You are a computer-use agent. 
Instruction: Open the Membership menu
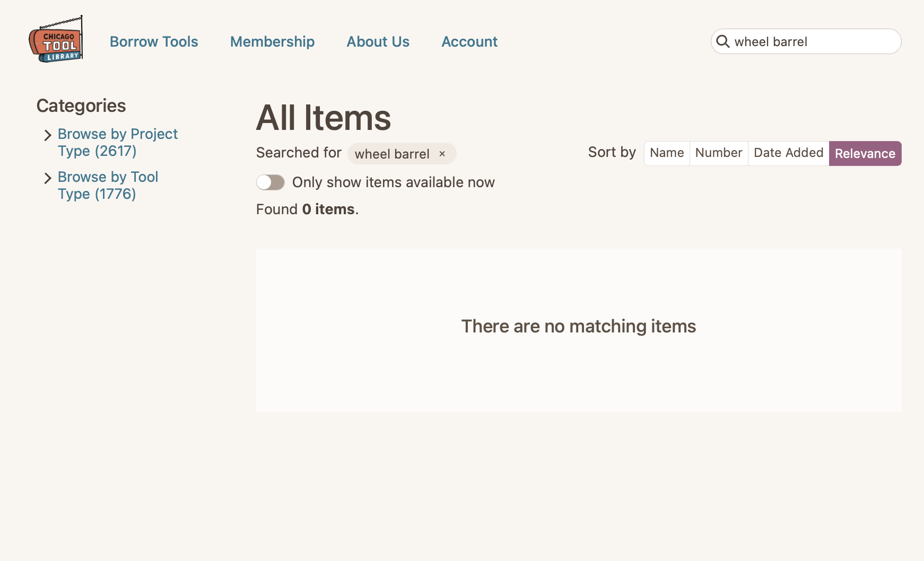pos(272,41)
